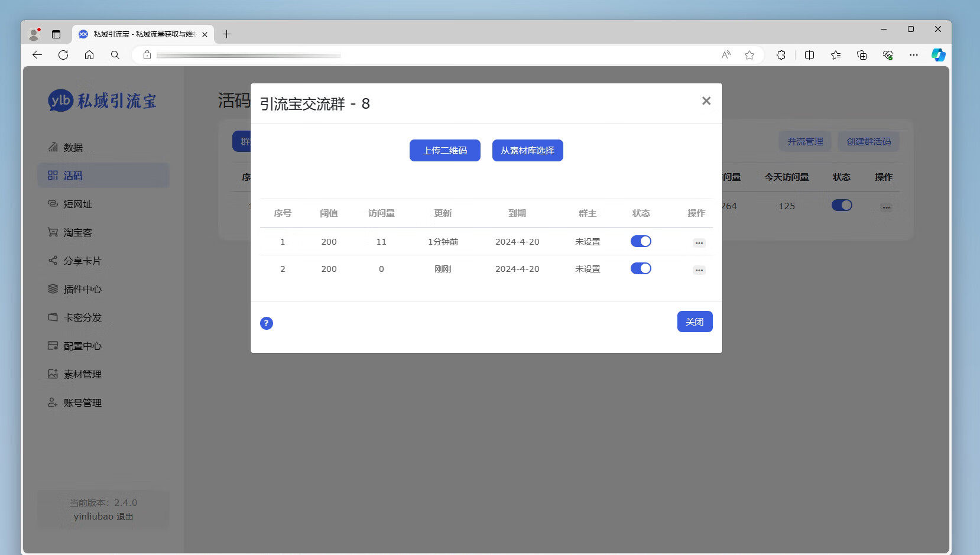Click the help question mark icon in dialog
Viewport: 980px width, 555px height.
(x=267, y=323)
